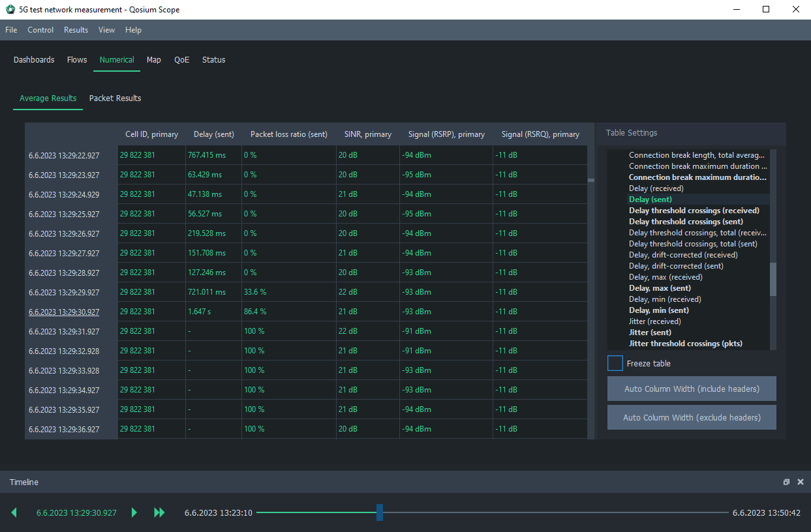
Task: Select the row timestamped 13:29:30.927
Action: 64,312
